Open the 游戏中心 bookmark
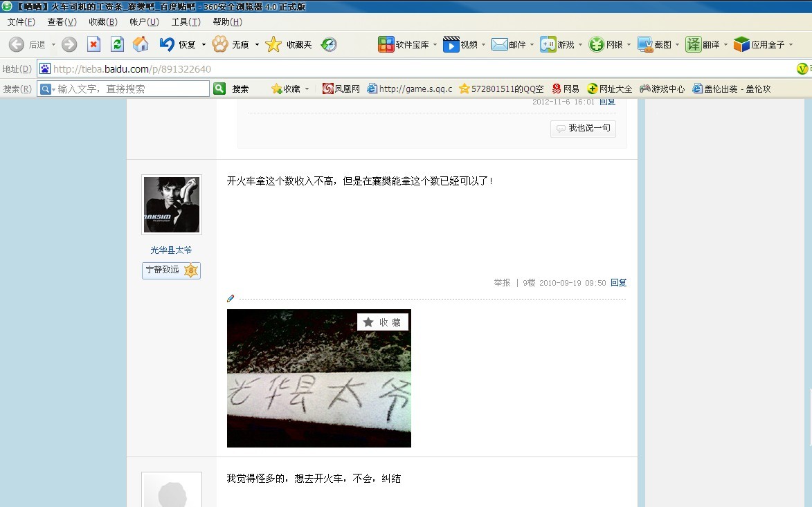 (662, 89)
